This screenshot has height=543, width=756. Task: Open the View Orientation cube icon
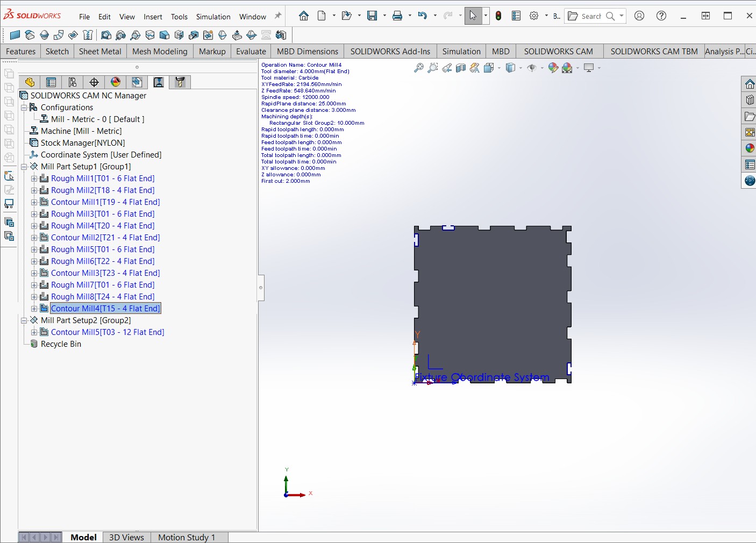point(489,68)
